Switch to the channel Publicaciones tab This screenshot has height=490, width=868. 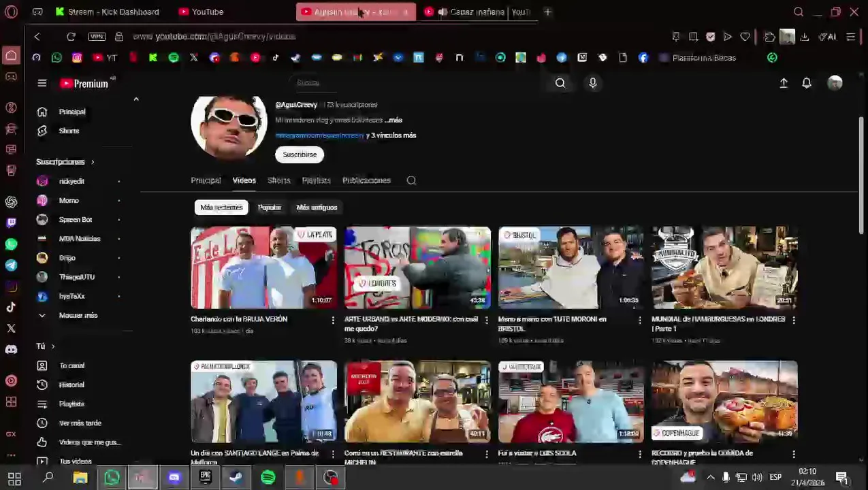pos(366,180)
